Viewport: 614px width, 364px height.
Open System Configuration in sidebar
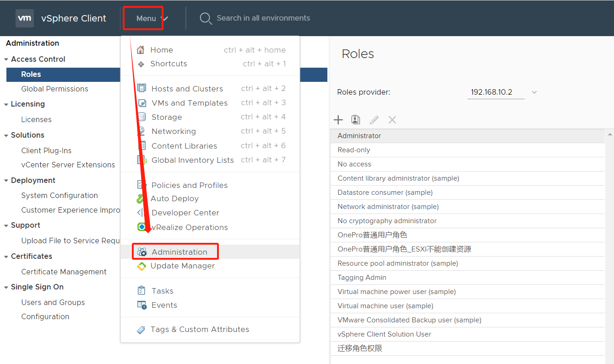tap(60, 195)
